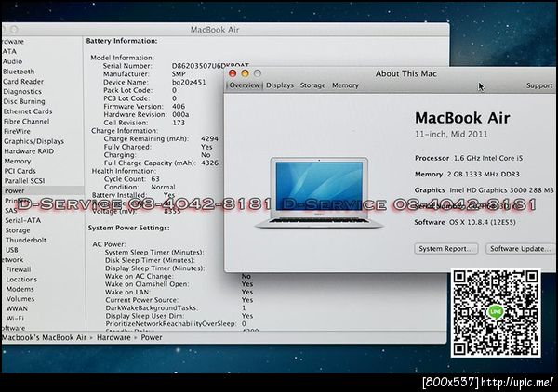This screenshot has width=558, height=392.
Task: Open the Overview tab in About This Mac
Action: (244, 85)
